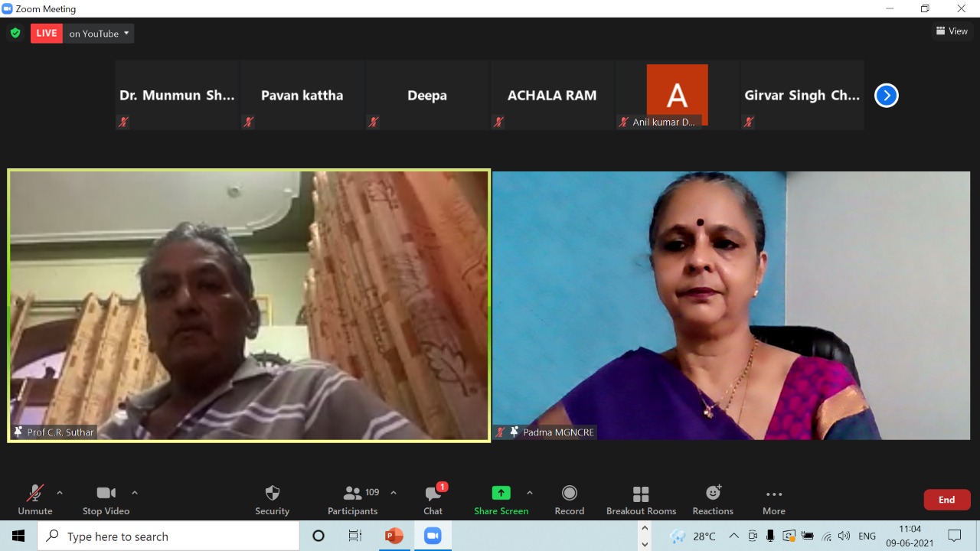This screenshot has width=980, height=551.
Task: Expand share options arrow next to Share Screen
Action: (x=530, y=493)
